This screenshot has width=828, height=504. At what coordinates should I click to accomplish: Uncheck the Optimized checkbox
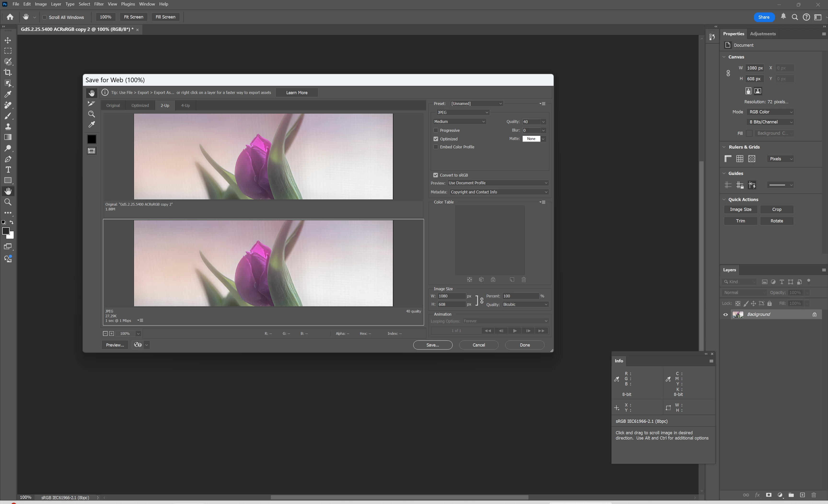tap(436, 139)
